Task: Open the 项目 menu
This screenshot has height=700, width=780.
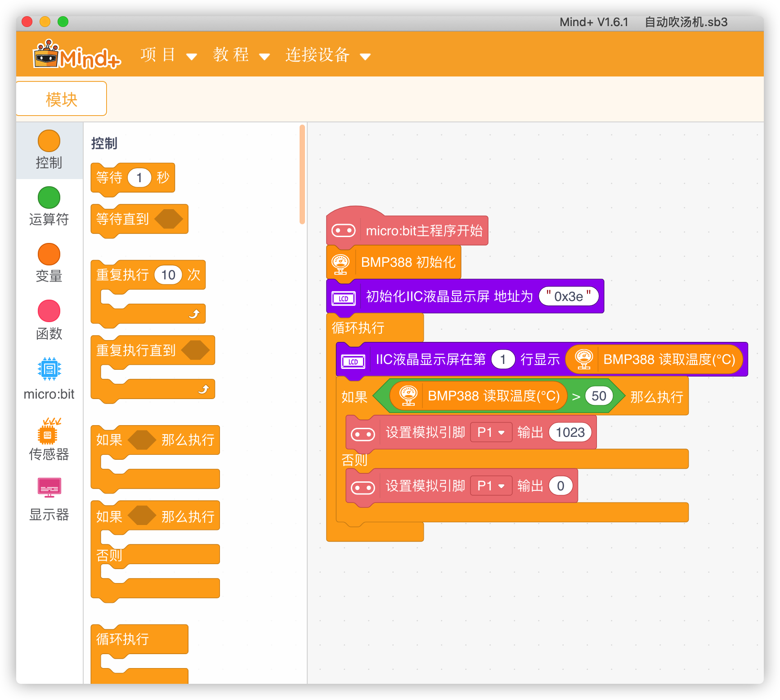Action: [158, 55]
